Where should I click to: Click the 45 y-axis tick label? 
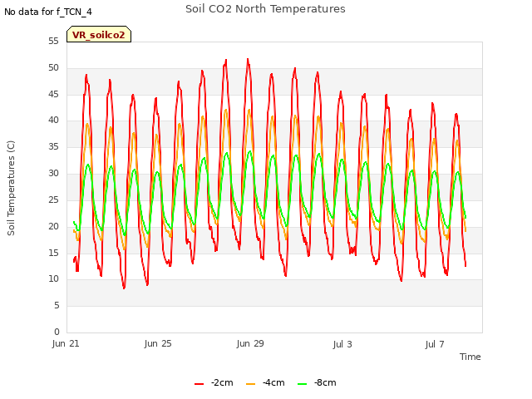point(53,94)
